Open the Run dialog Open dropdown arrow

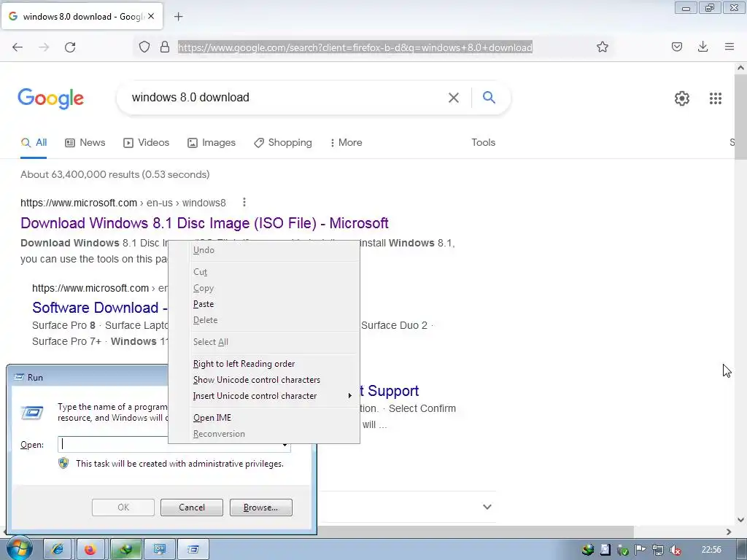tap(285, 445)
